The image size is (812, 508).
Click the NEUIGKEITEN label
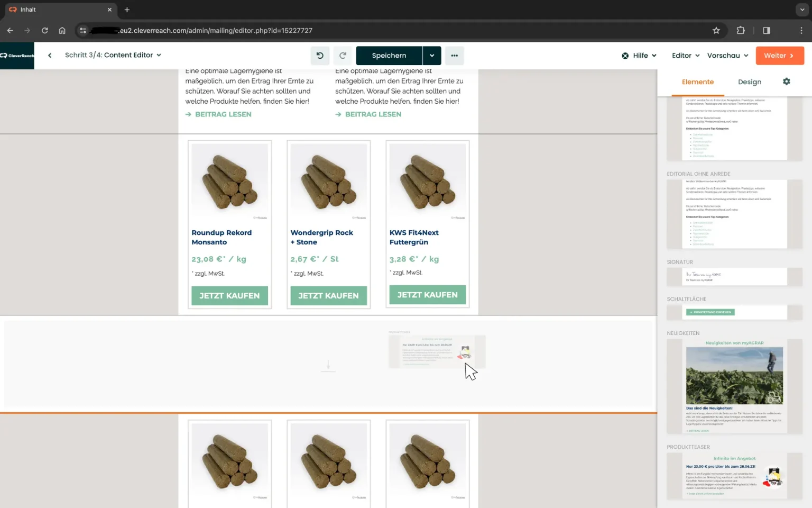(683, 333)
